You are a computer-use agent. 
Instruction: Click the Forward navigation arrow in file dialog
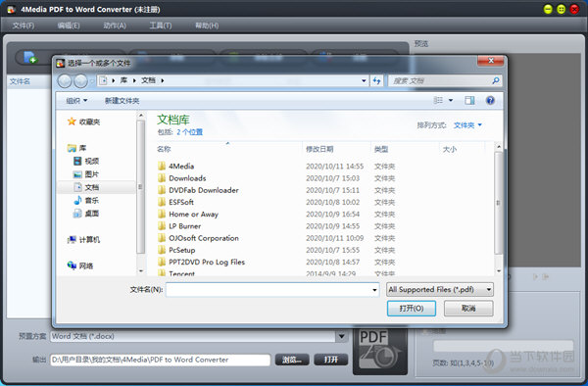click(x=80, y=80)
